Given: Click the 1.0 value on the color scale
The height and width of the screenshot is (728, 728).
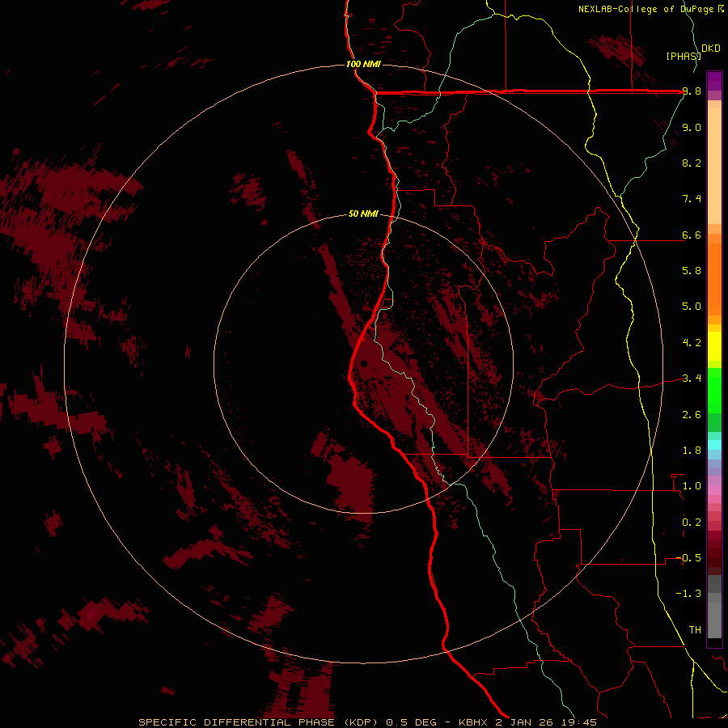Looking at the screenshot, I should pyautogui.click(x=692, y=486).
